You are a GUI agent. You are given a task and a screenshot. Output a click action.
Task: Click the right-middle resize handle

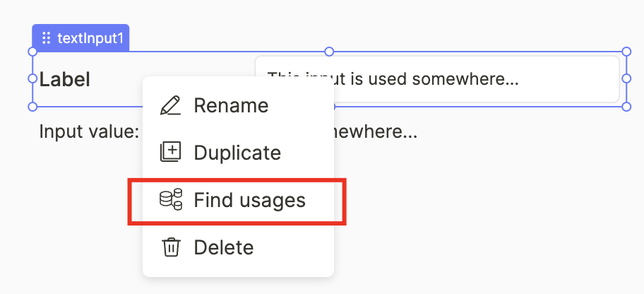[626, 79]
